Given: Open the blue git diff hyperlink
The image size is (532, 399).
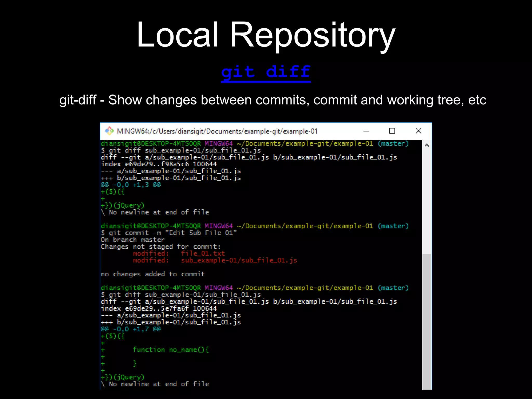Looking at the screenshot, I should pos(266,72).
